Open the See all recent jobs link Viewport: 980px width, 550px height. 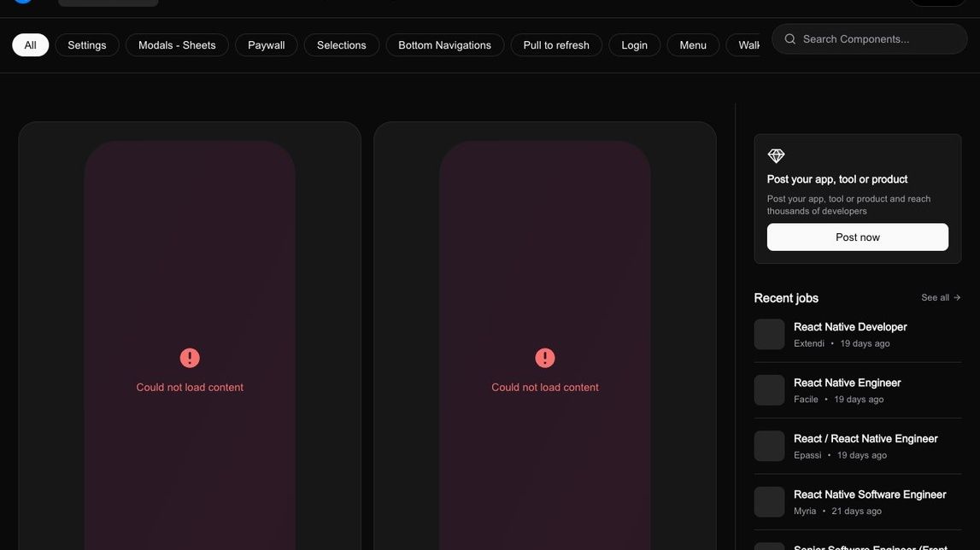tap(936, 295)
